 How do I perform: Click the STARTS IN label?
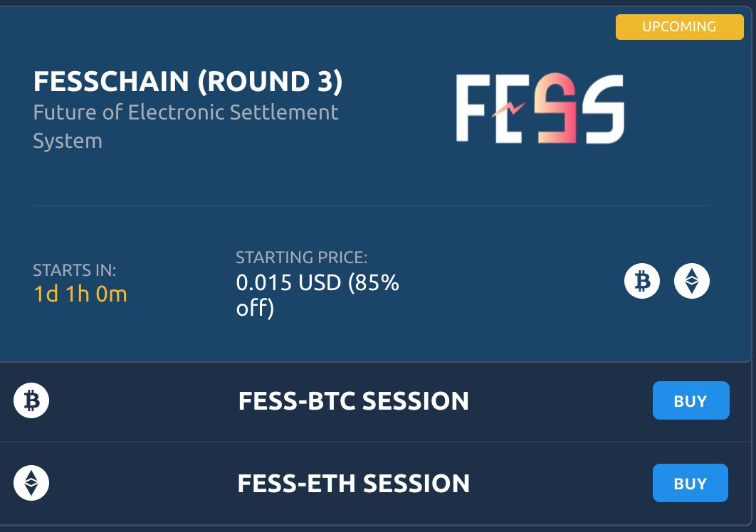74,270
